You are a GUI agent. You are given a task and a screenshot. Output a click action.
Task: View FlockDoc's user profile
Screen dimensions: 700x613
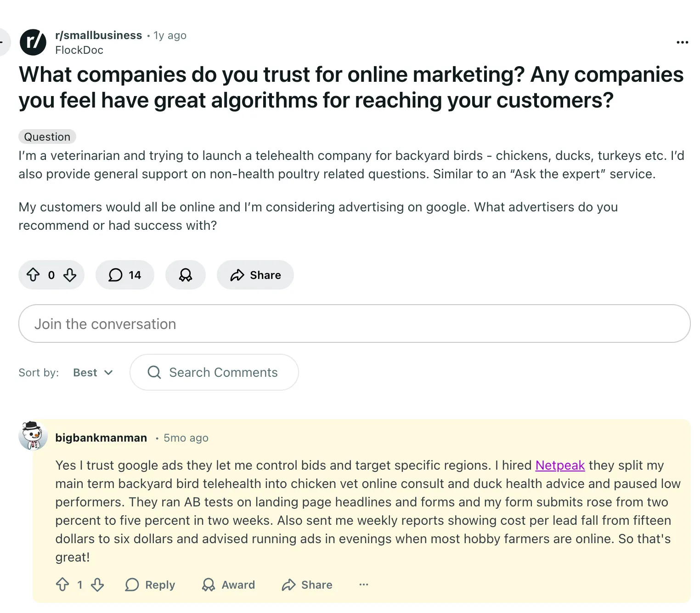point(79,50)
